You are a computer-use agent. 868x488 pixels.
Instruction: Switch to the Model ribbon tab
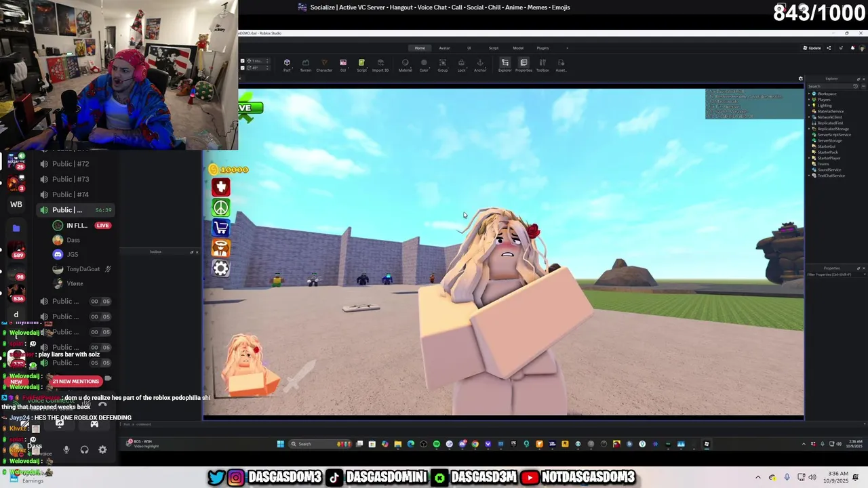pos(518,48)
